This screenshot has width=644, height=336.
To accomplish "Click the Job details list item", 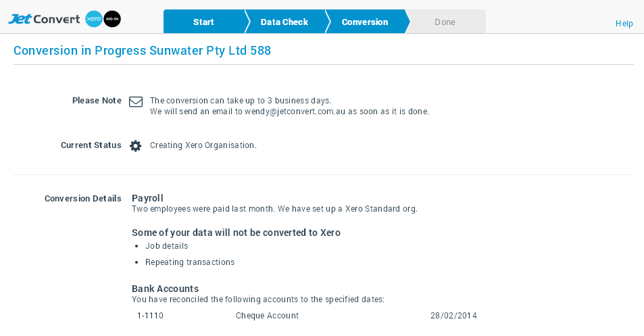I will (166, 246).
